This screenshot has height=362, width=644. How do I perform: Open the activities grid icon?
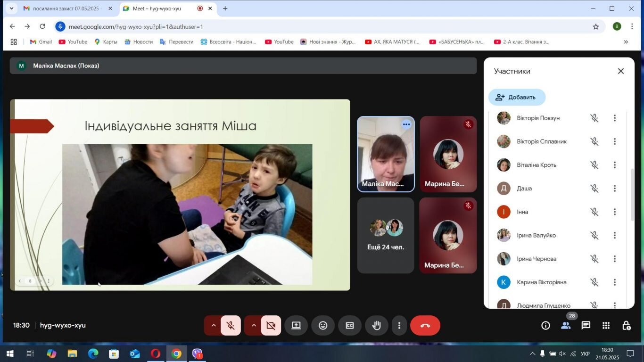606,325
